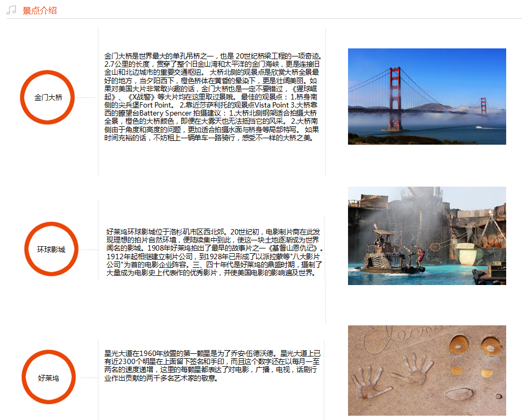View the Universal Studios water show photo
The height and width of the screenshot is (420, 525).
click(427, 236)
